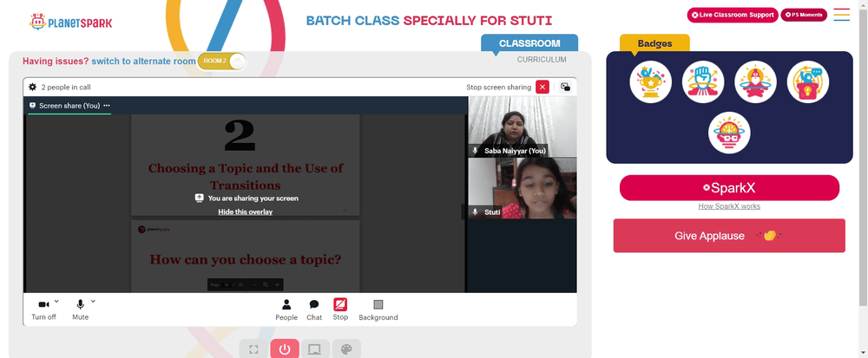Select the raised fist badge
Viewport: 868px width, 358px height.
(703, 81)
